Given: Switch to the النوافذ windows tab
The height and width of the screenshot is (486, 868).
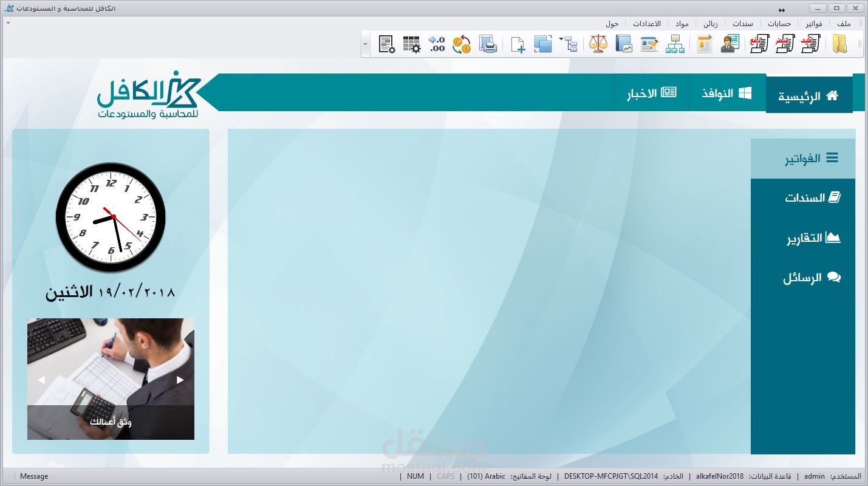Looking at the screenshot, I should click(727, 93).
